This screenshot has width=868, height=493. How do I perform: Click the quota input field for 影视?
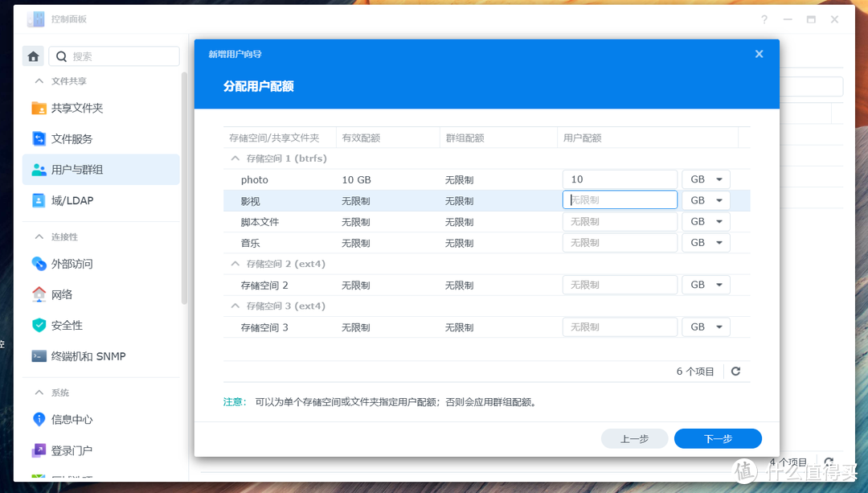(x=619, y=199)
